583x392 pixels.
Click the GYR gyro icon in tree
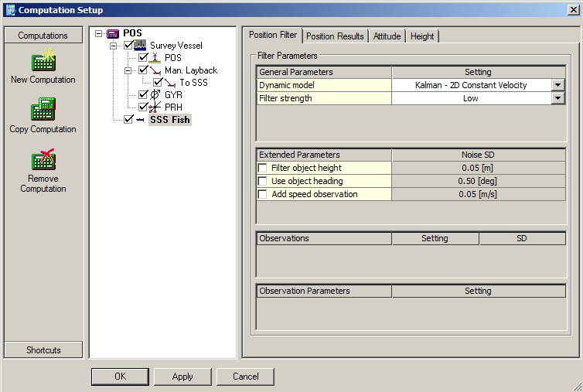(155, 95)
